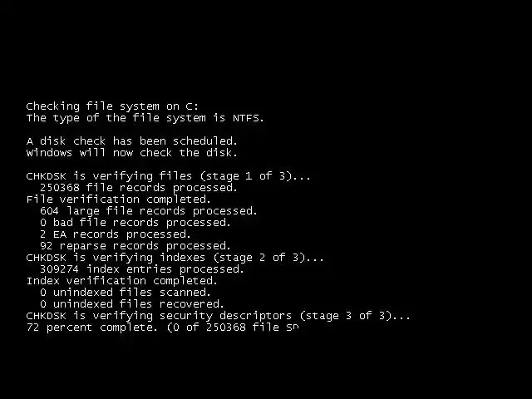This screenshot has height=399, width=532.
Task: Click '92 reparse records processed.' line
Action: tap(135, 246)
